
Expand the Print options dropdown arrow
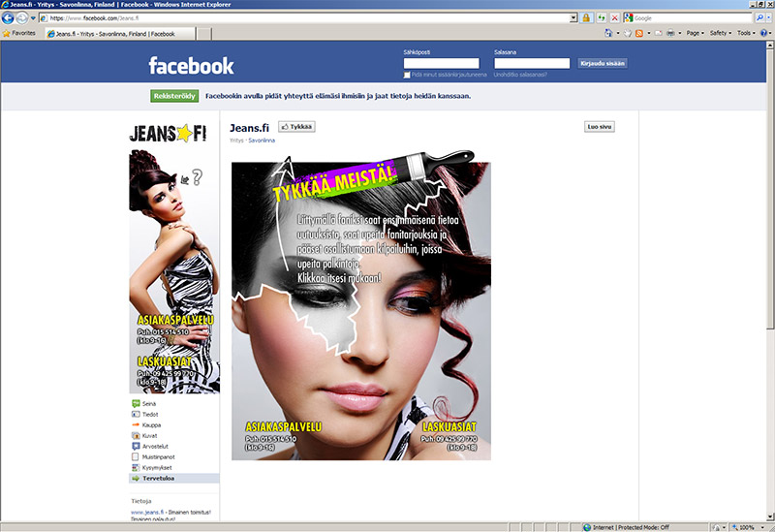point(680,33)
